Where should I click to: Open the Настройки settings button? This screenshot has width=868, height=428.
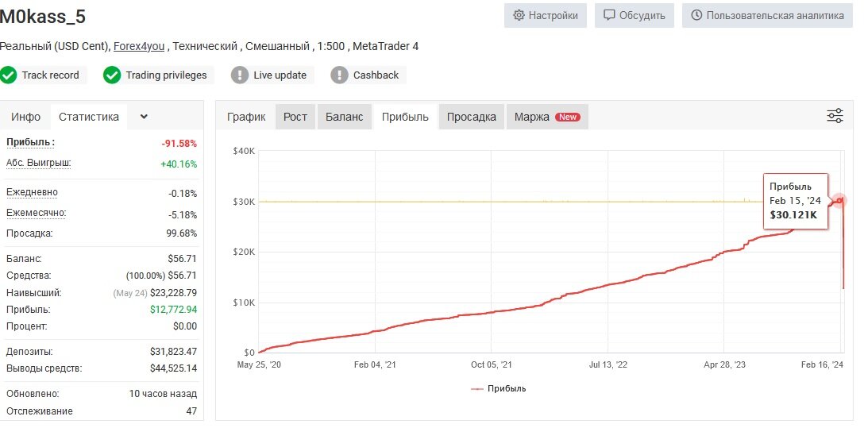tap(546, 16)
